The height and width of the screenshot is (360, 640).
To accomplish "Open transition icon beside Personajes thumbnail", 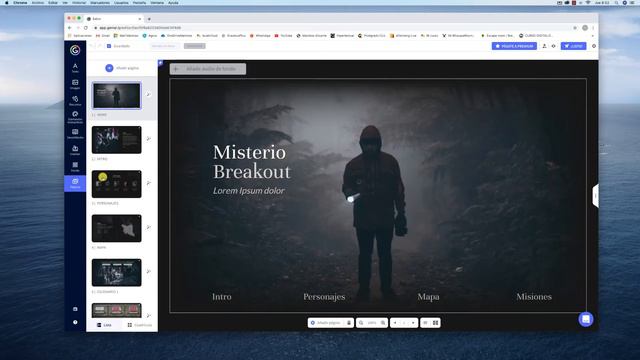I will point(149,183).
